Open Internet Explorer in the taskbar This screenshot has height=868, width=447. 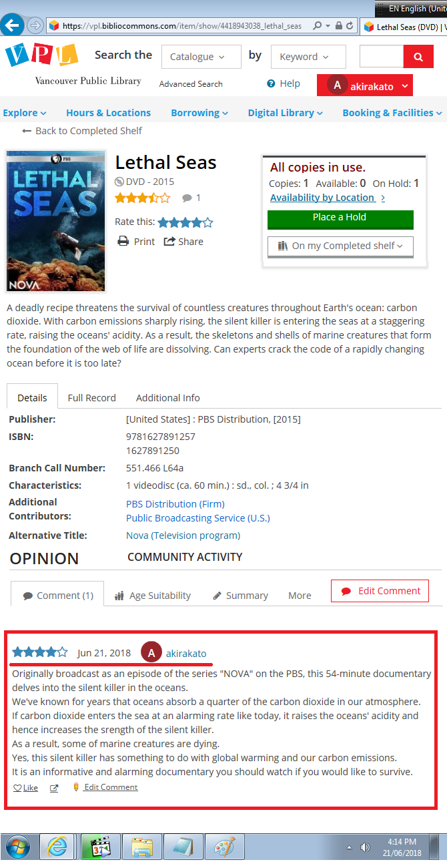[57, 847]
